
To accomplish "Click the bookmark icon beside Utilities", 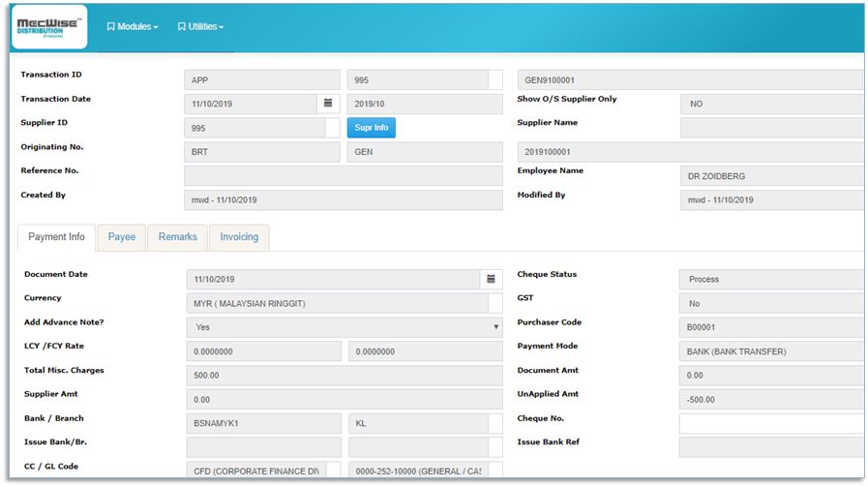I will click(181, 27).
